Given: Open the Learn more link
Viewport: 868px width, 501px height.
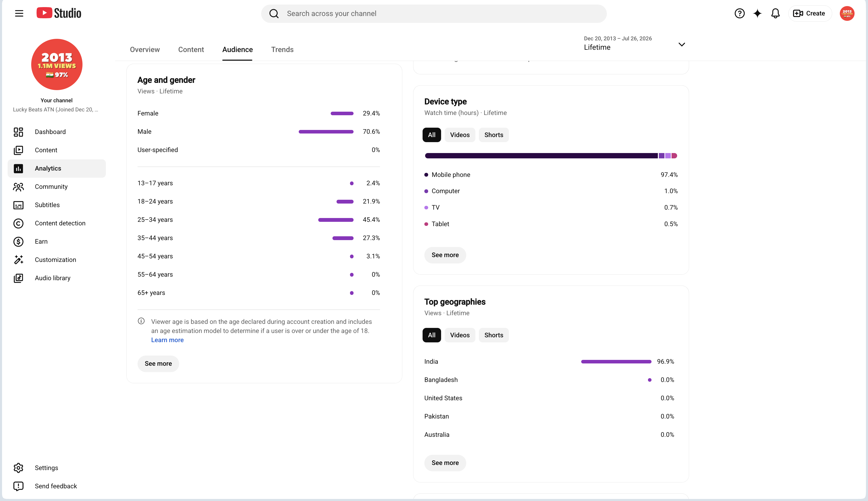Looking at the screenshot, I should coord(168,340).
